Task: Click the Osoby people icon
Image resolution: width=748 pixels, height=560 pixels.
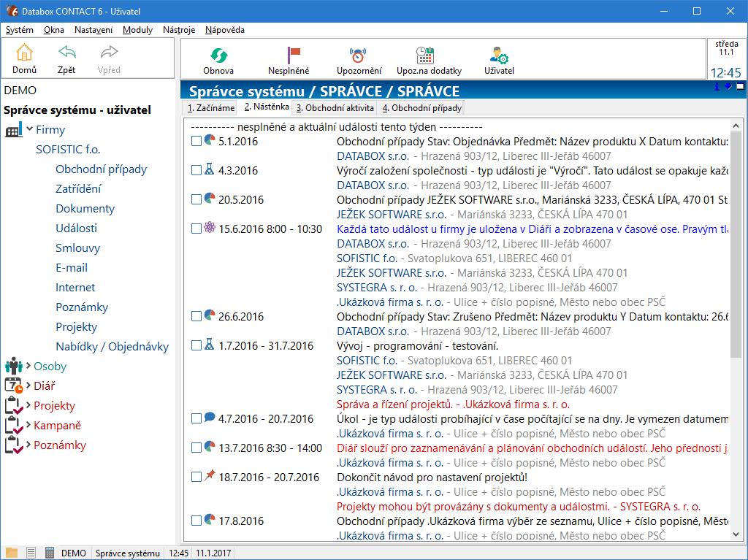Action: 14,366
